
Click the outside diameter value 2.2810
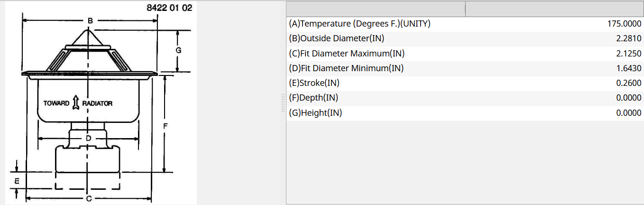pyautogui.click(x=629, y=38)
